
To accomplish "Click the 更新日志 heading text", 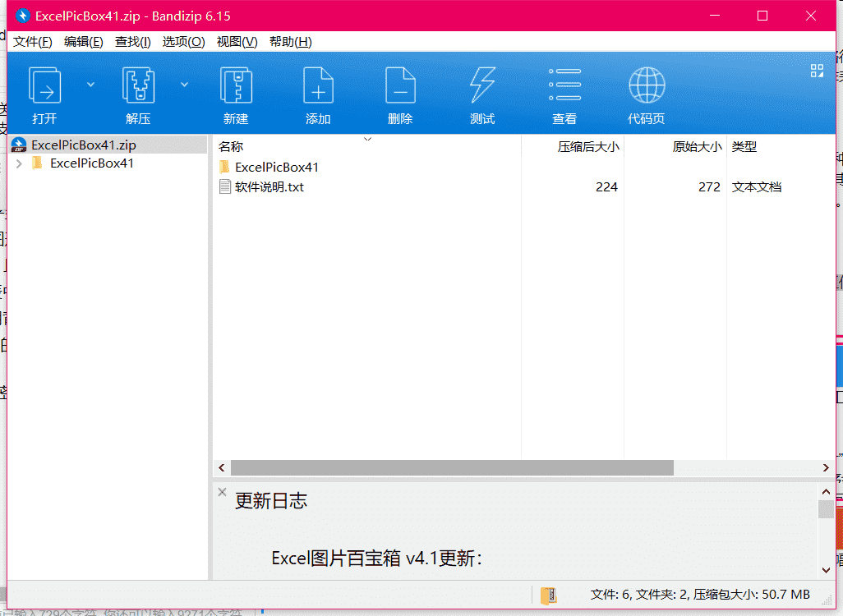I will click(x=271, y=501).
